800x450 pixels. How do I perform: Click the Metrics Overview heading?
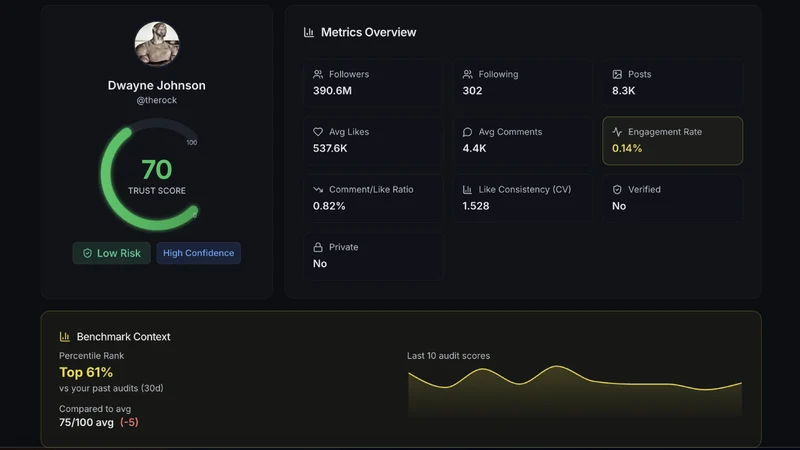[368, 32]
